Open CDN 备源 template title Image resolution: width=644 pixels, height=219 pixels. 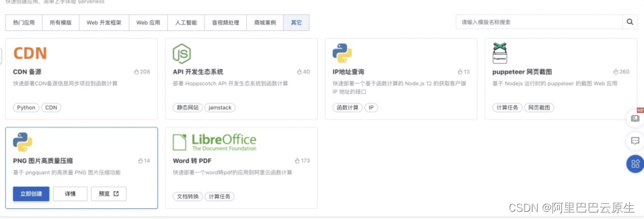(x=27, y=72)
